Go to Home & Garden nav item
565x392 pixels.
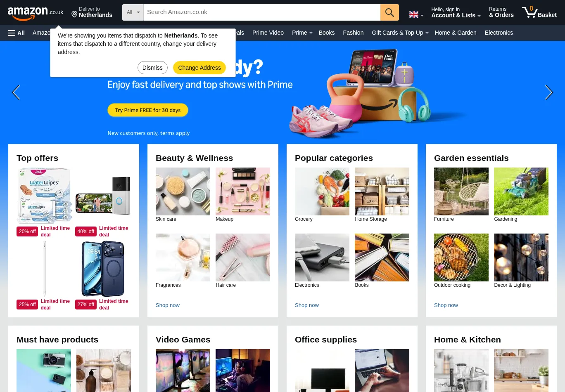coord(455,33)
